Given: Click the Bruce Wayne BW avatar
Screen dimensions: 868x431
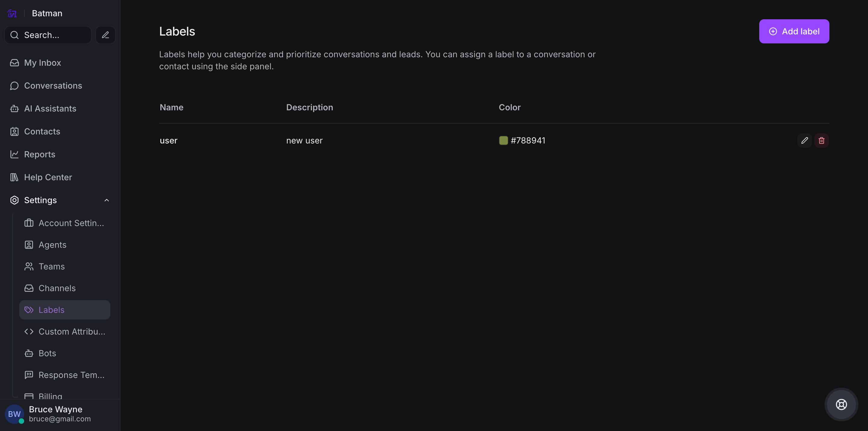Looking at the screenshot, I should pos(14,414).
